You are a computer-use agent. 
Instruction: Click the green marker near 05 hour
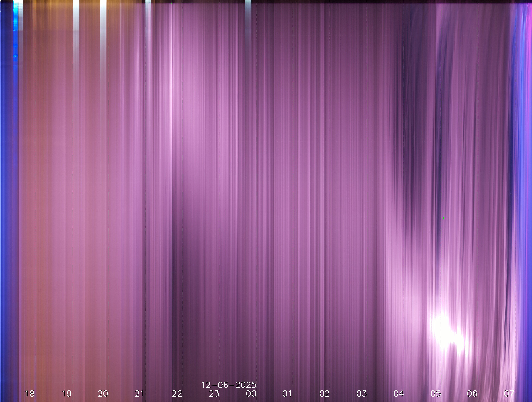pos(444,218)
